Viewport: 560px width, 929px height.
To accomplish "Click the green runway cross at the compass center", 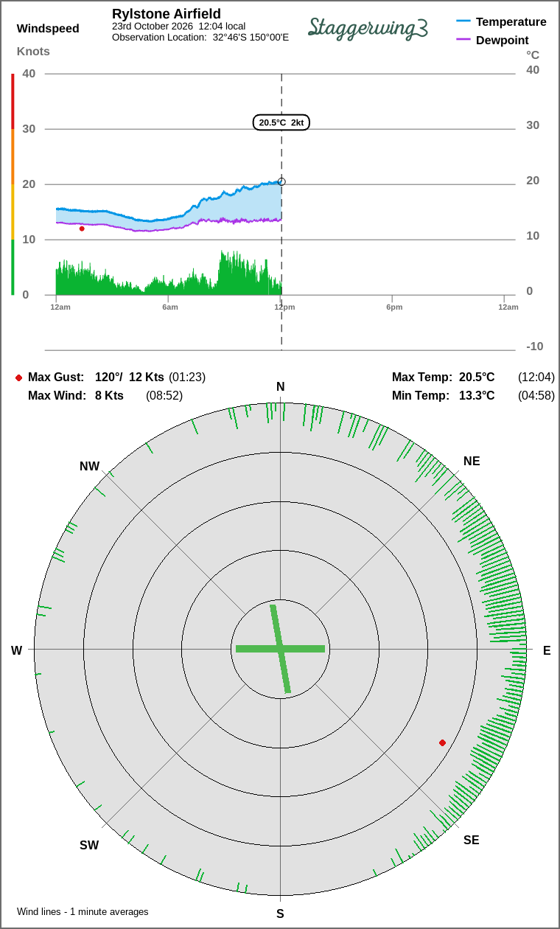I will click(x=280, y=649).
